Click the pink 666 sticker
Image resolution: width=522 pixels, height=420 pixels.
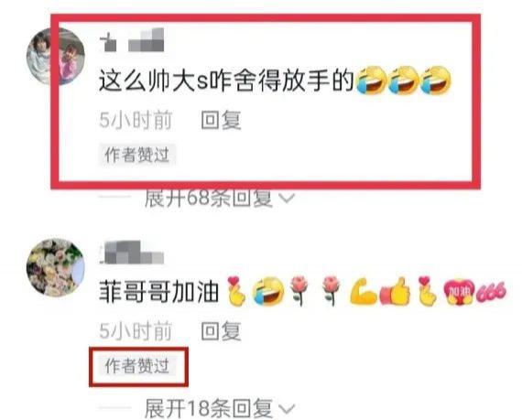point(491,292)
